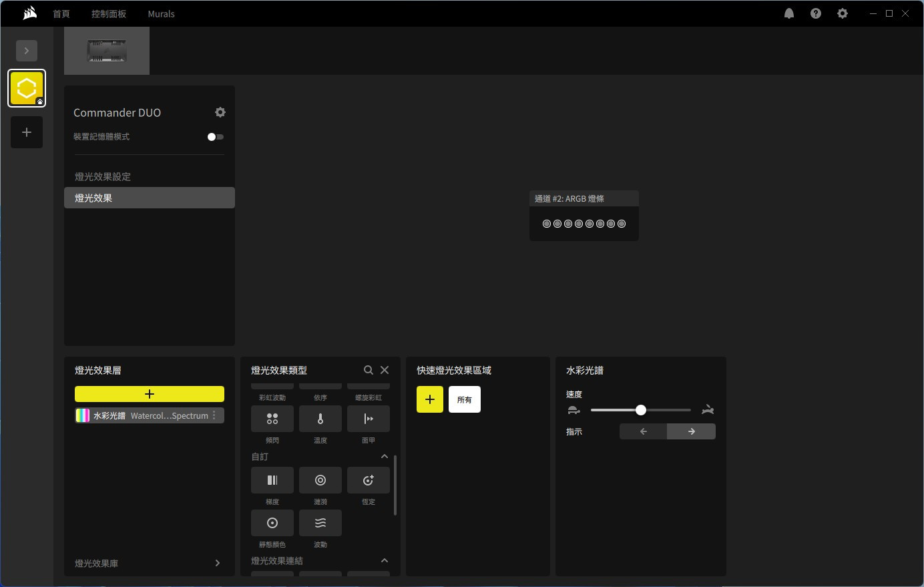Select the yellow hexagon profile icon

click(27, 88)
